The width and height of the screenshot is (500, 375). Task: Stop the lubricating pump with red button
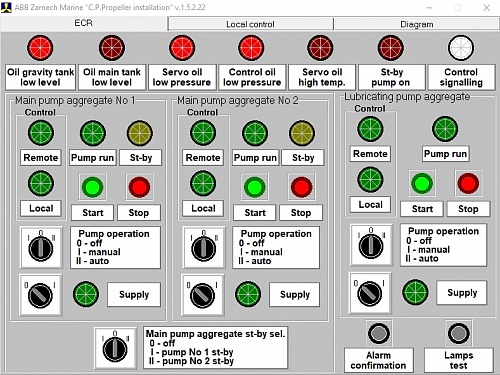pyautogui.click(x=468, y=183)
